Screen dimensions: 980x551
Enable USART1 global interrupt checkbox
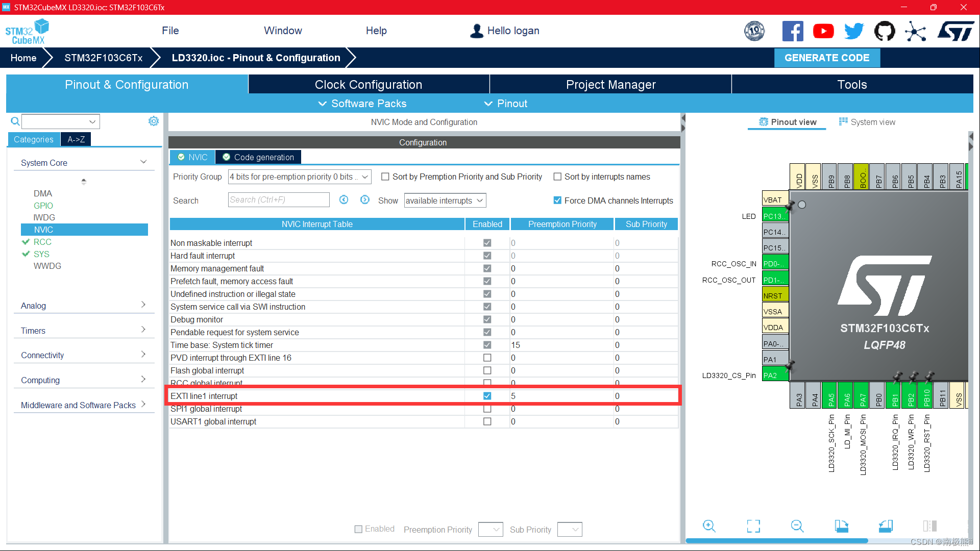click(487, 421)
